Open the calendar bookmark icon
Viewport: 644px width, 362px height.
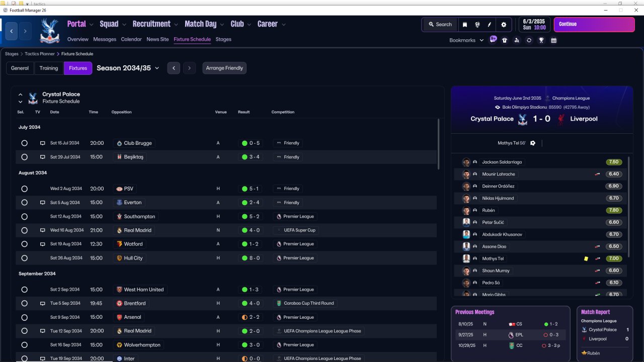(x=553, y=40)
